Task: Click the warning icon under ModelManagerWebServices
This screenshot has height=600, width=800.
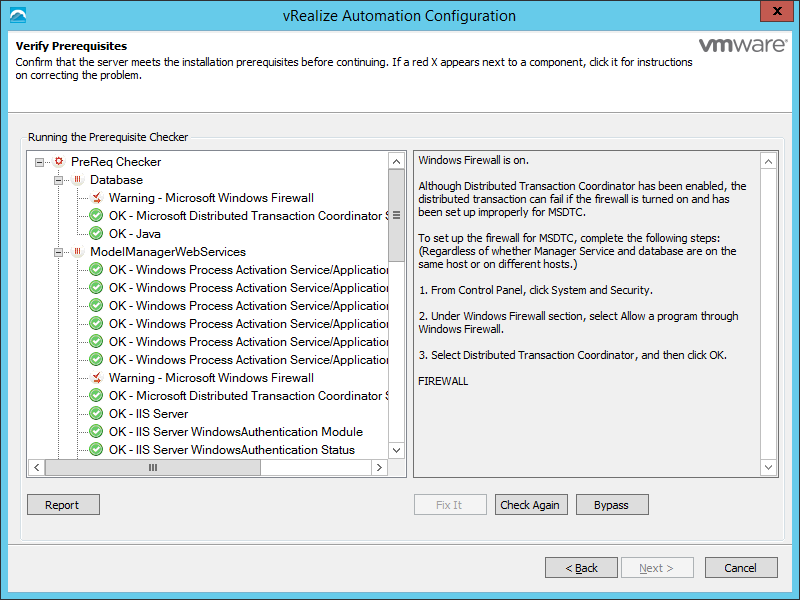Action: click(97, 378)
